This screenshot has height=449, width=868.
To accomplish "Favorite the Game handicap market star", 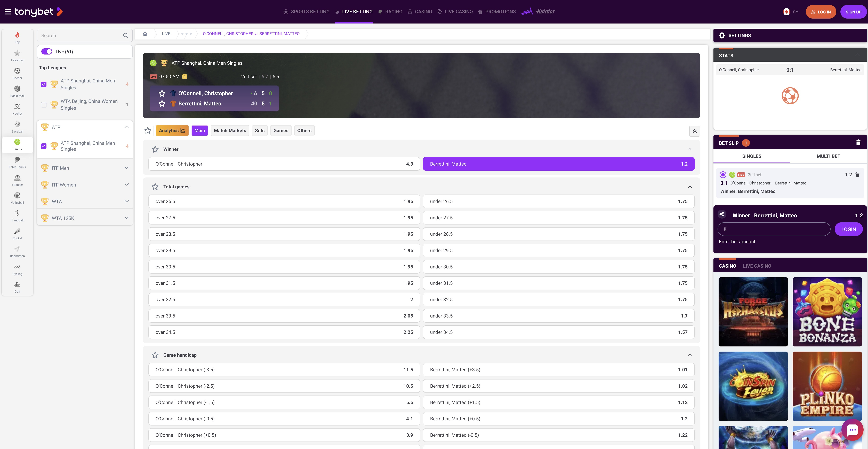I will (155, 355).
